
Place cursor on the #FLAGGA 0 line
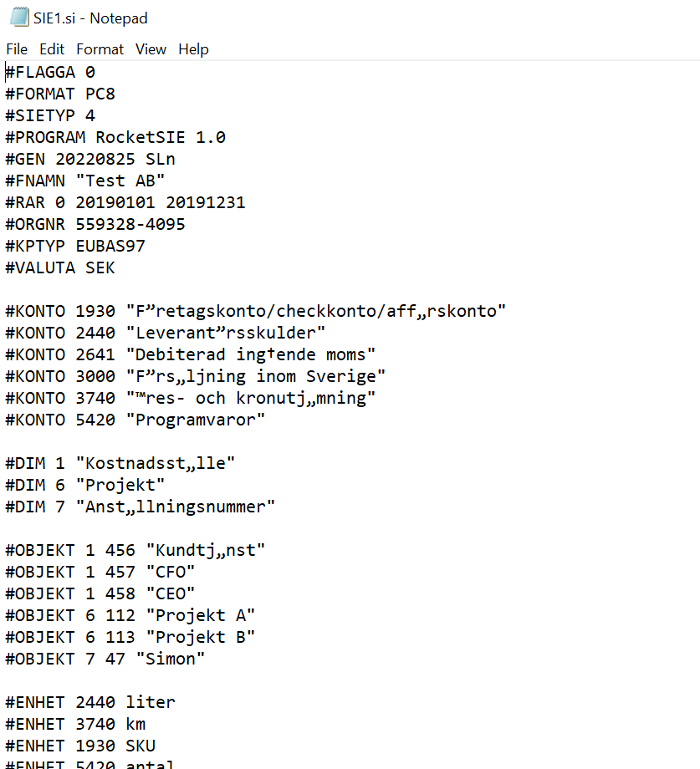(50, 72)
